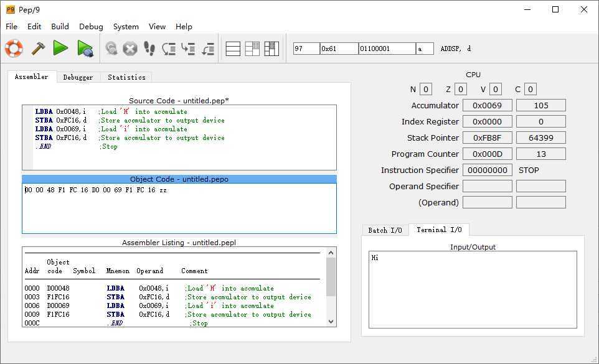The height and width of the screenshot is (364, 599).
Task: Click source line LDBA 0x0048, i
Action: [x=111, y=111]
